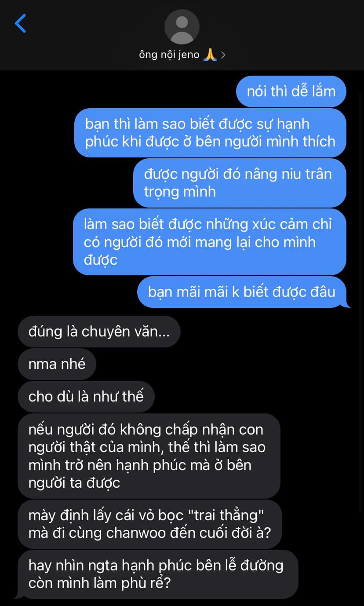Tap the message 'được người đó nâng niu'
Image resolution: width=364 pixels, height=606 pixels.
click(240, 183)
